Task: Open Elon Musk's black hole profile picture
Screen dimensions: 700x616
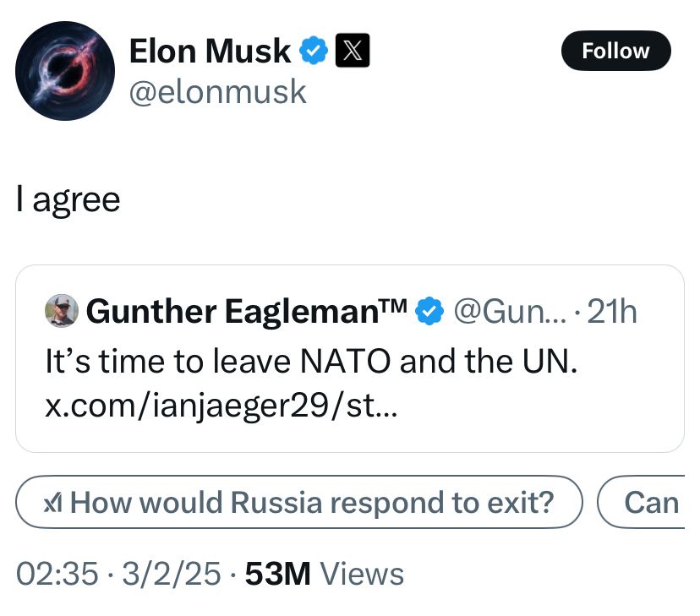Action: tap(65, 71)
